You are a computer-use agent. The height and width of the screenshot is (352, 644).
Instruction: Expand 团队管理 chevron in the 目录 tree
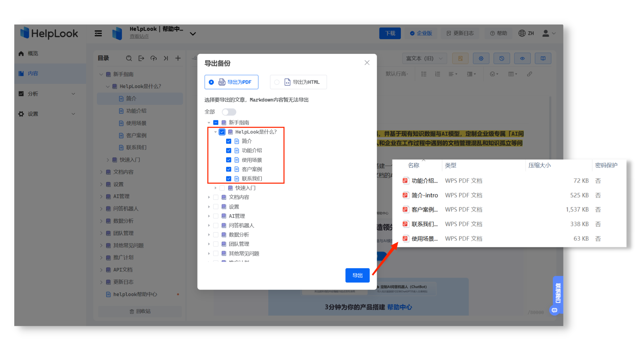(x=101, y=233)
